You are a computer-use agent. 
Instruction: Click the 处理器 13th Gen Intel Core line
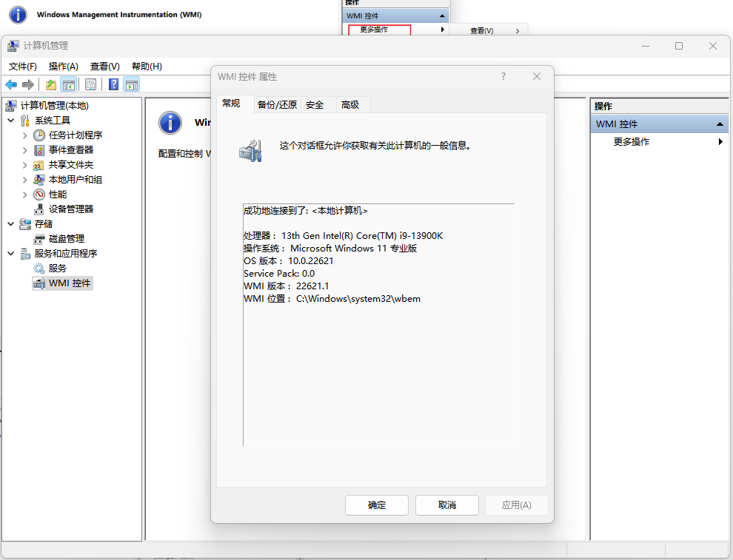pos(343,236)
